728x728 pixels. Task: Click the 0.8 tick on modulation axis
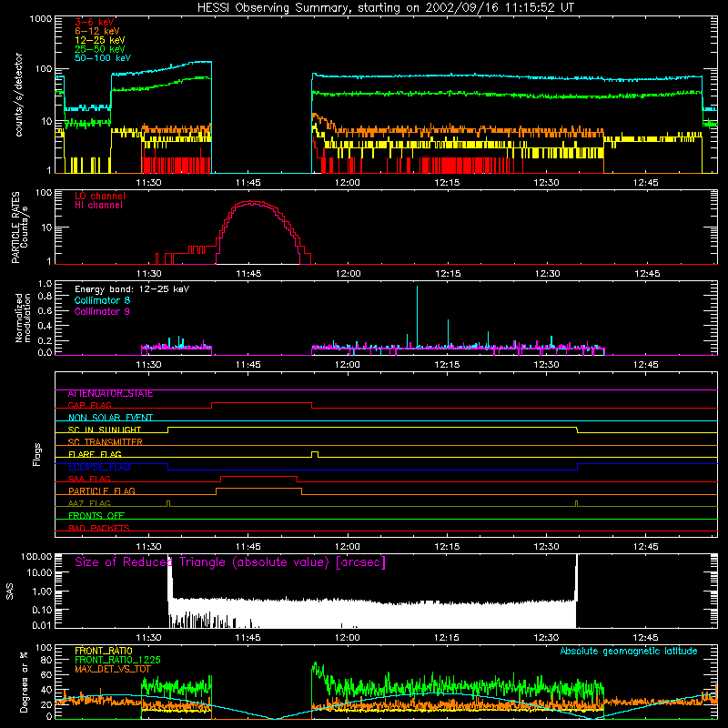point(45,297)
